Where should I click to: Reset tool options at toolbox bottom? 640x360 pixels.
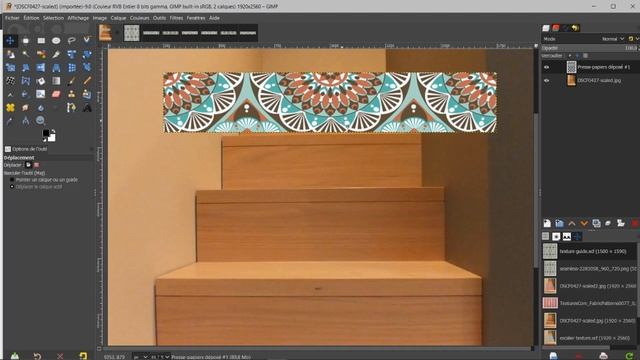click(83, 356)
